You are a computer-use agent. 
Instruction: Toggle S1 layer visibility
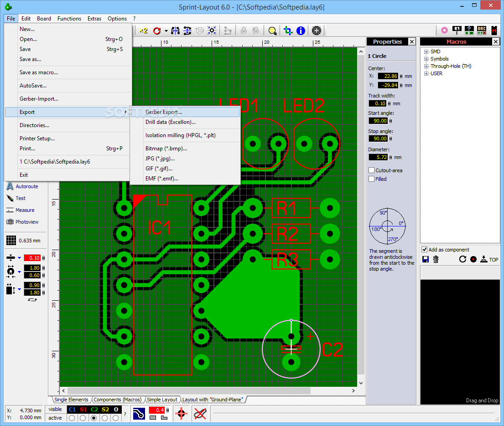point(83,410)
